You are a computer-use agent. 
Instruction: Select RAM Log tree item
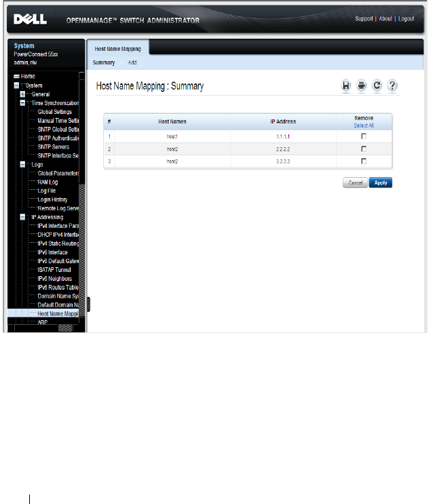point(48,182)
